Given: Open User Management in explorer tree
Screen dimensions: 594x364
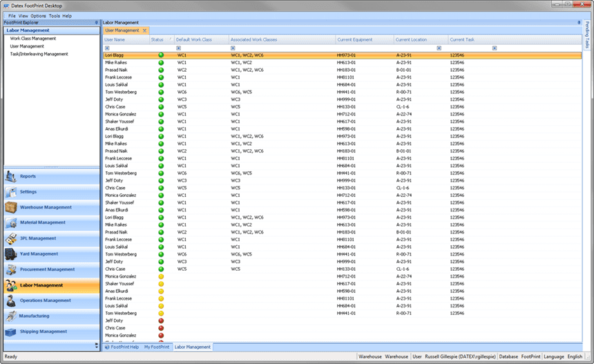Looking at the screenshot, I should click(x=27, y=46).
